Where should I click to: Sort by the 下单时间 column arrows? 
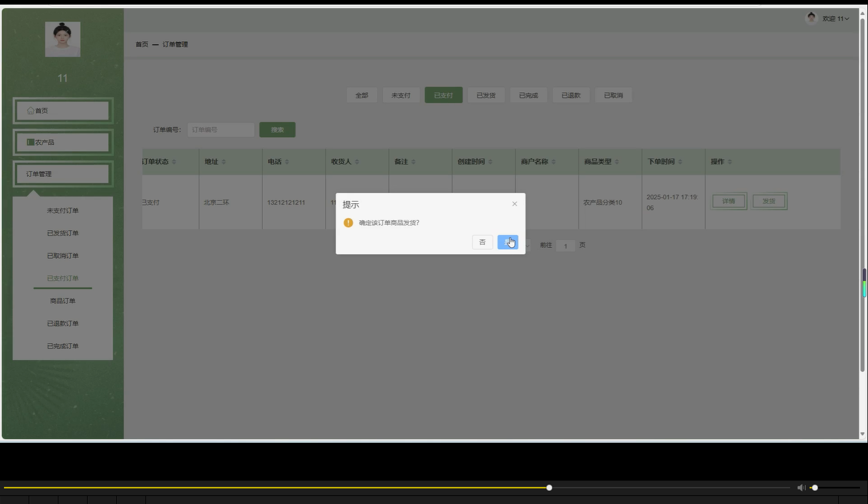click(x=680, y=162)
